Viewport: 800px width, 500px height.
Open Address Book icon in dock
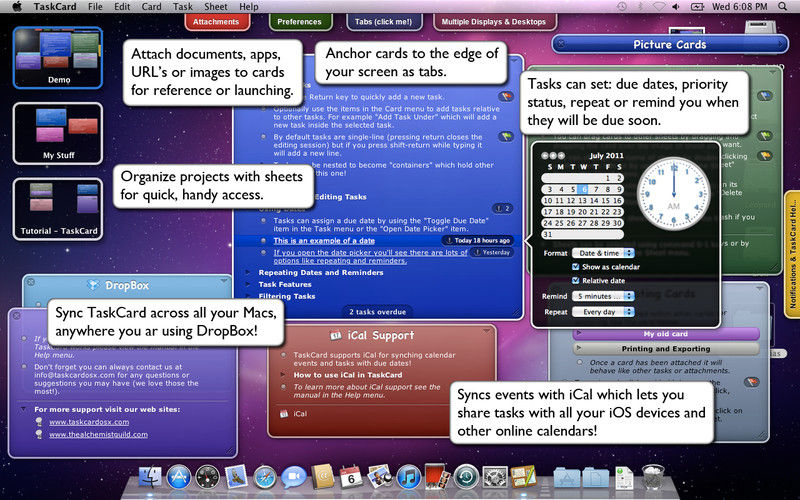point(322,477)
